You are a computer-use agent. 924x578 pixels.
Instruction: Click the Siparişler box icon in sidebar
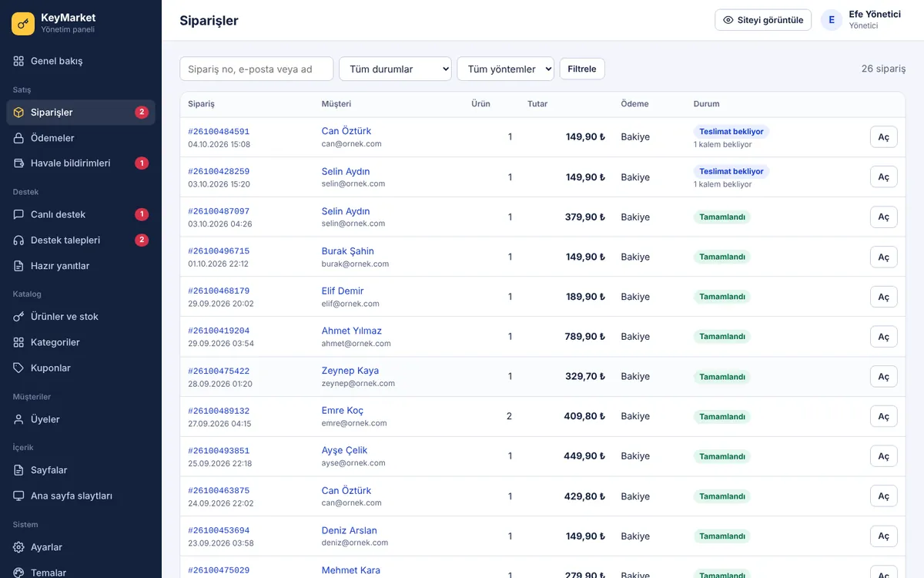tap(19, 113)
